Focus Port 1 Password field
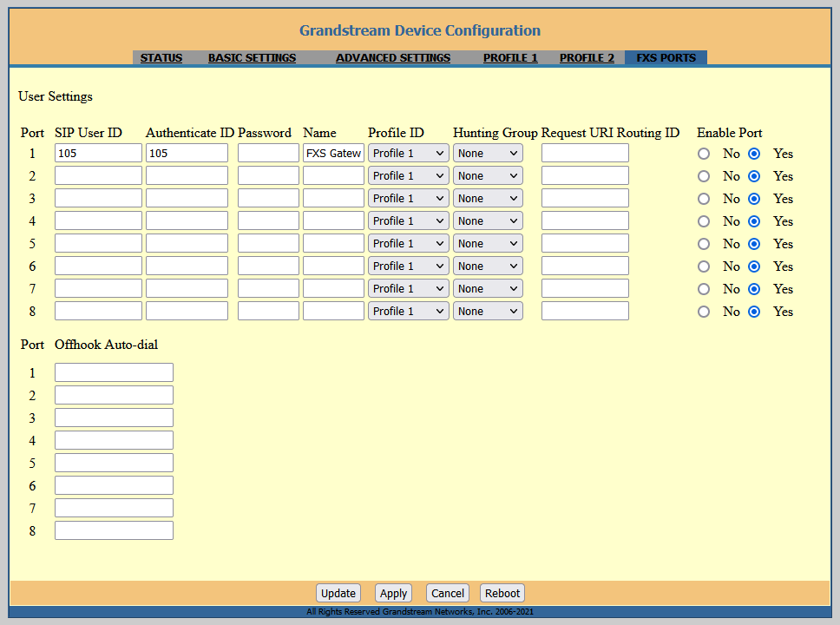The height and width of the screenshot is (625, 840). 268,154
